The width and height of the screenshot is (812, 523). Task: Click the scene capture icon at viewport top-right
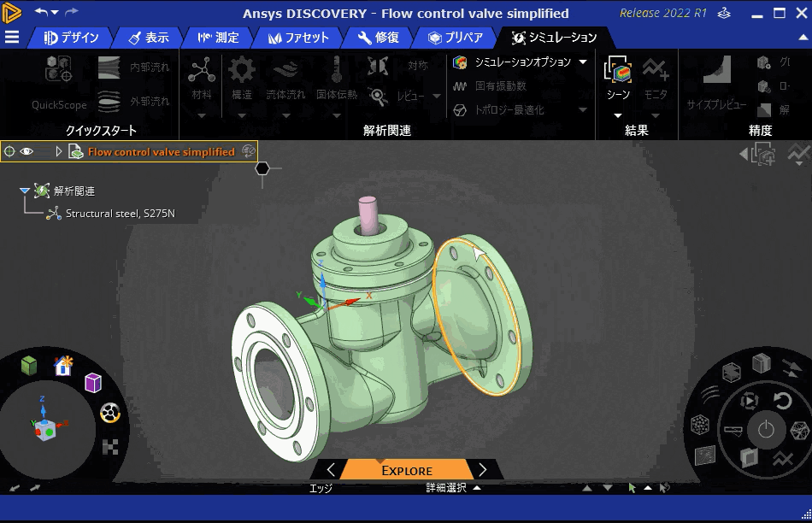pyautogui.click(x=764, y=155)
